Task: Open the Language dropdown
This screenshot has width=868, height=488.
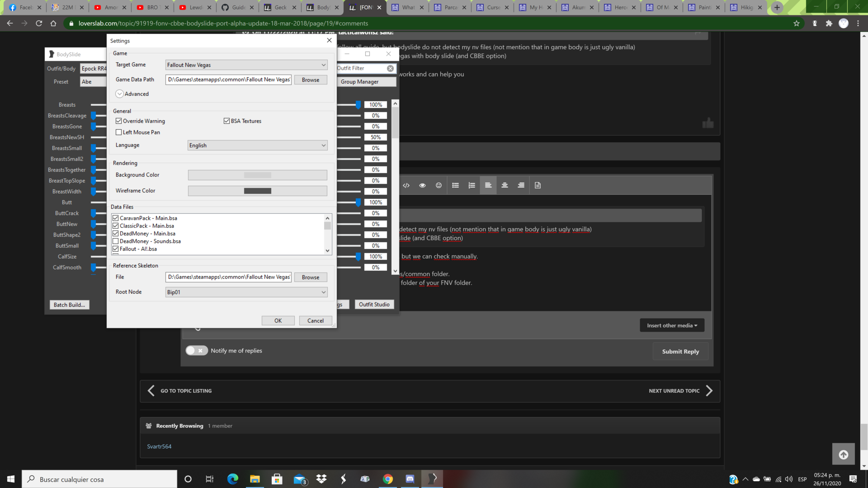Action: point(257,145)
